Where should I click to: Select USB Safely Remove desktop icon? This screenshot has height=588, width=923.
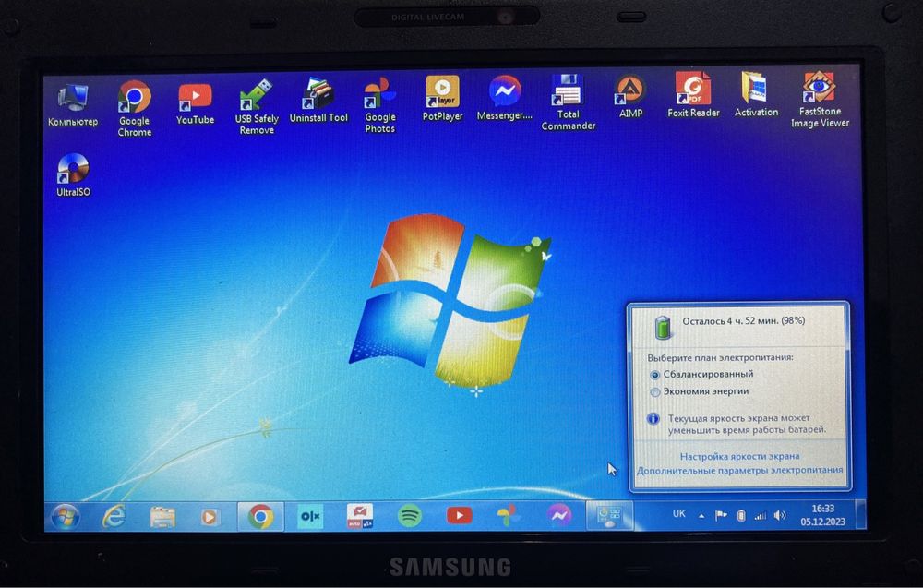tap(256, 107)
